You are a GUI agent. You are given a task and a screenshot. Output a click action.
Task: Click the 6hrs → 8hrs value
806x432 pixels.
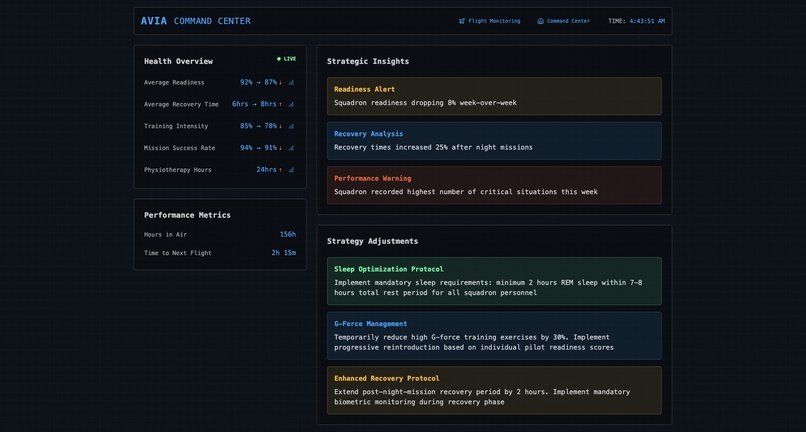tap(254, 104)
